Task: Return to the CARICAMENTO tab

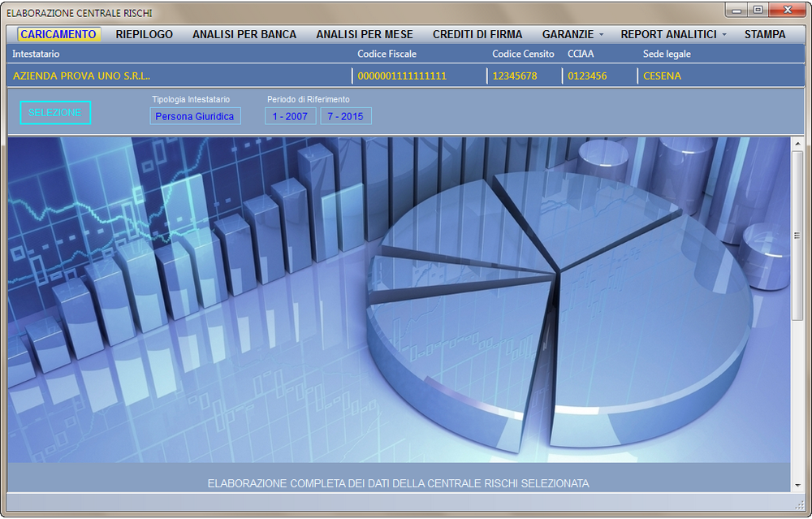Action: (58, 34)
